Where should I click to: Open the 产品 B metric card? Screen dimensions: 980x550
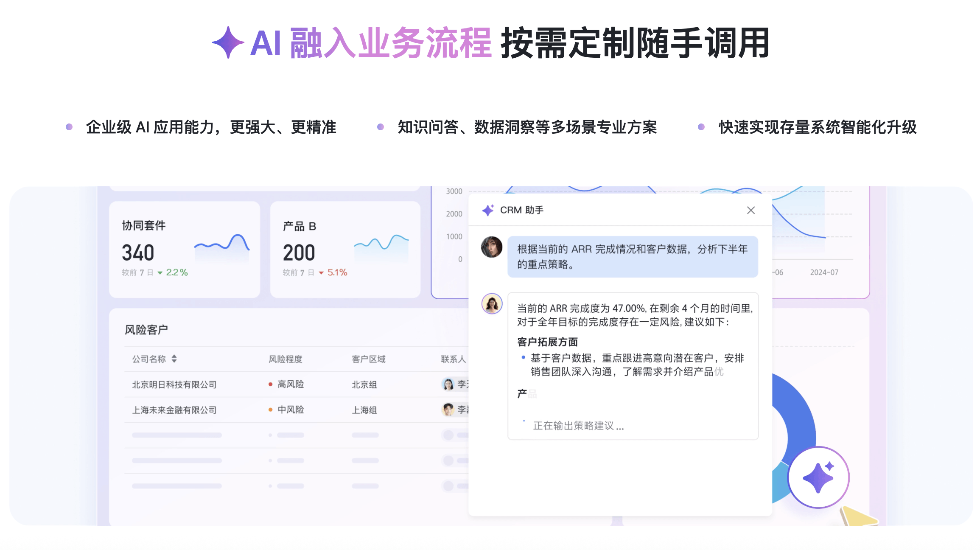coord(345,249)
